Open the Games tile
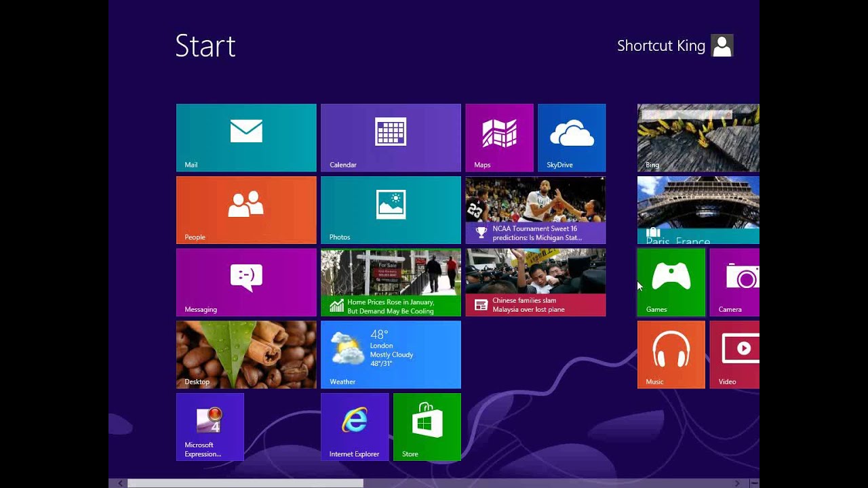868x488 pixels. (x=671, y=283)
